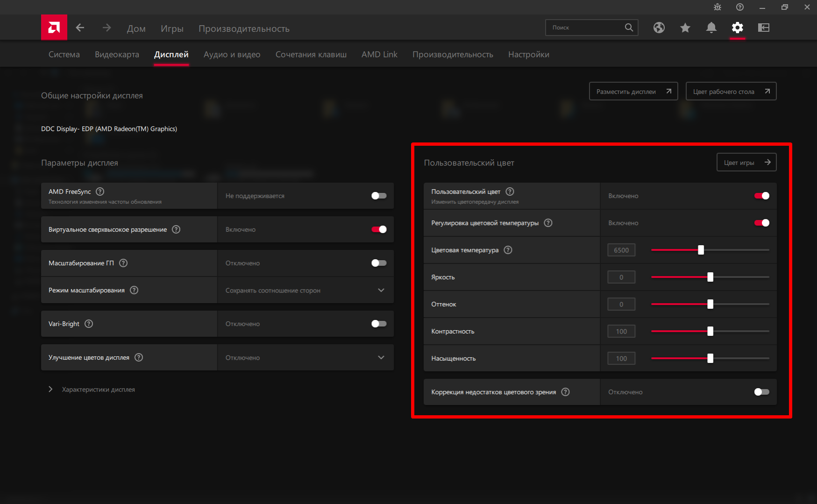Click Насыщенность value field

[x=621, y=358]
